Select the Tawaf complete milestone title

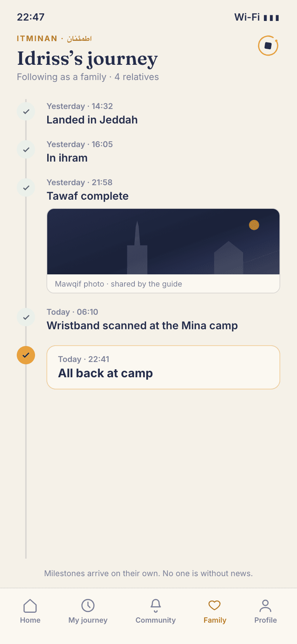pos(88,196)
